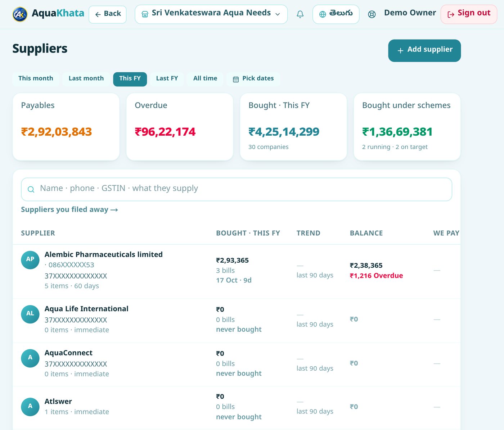Click the AquaKhata logo icon
Image resolution: width=504 pixels, height=430 pixels.
point(20,14)
